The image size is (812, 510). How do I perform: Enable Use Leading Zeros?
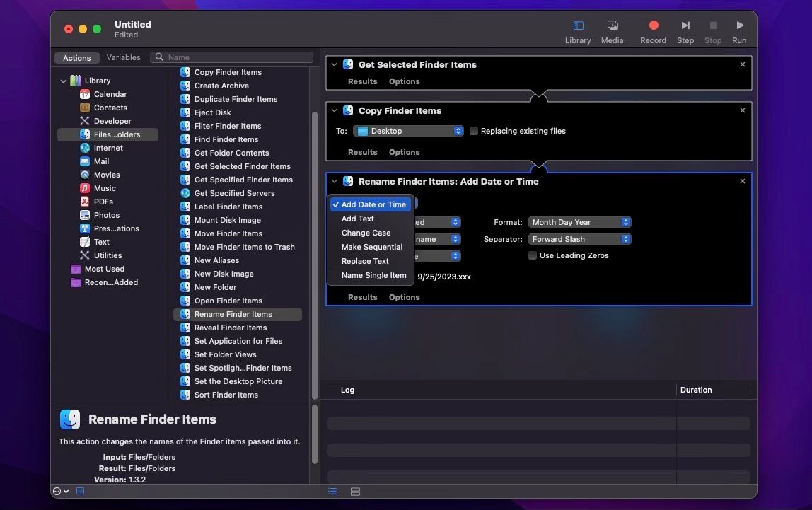click(x=532, y=255)
